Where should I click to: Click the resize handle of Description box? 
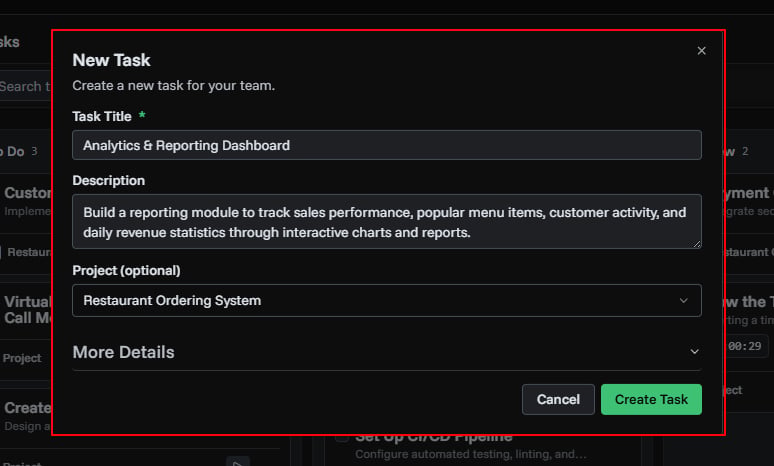click(697, 244)
